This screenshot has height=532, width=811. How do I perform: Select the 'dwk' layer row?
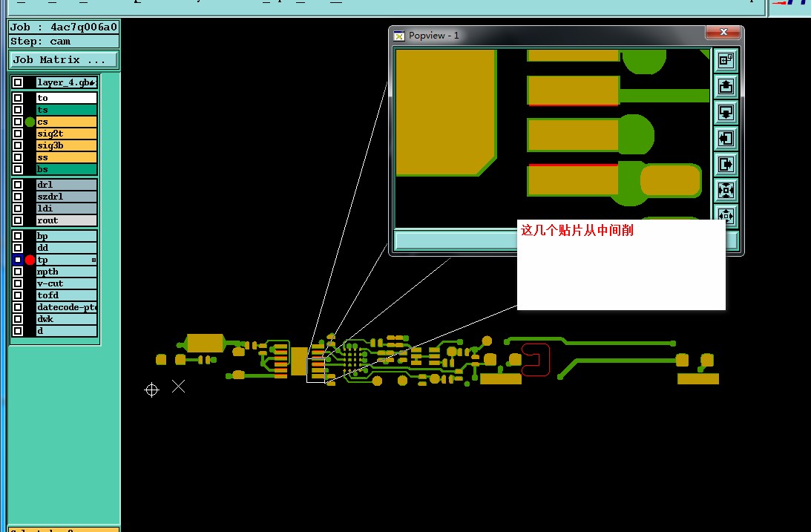coord(66,319)
